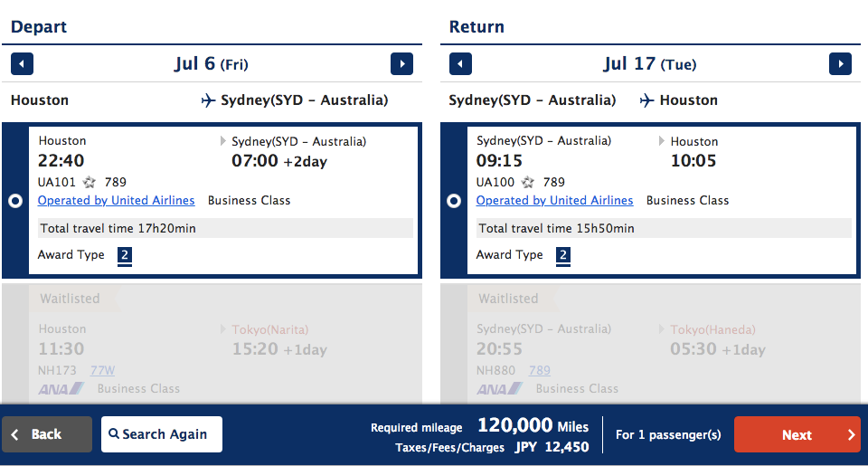Click the ANA logo under NH173
868x466 pixels.
point(61,388)
